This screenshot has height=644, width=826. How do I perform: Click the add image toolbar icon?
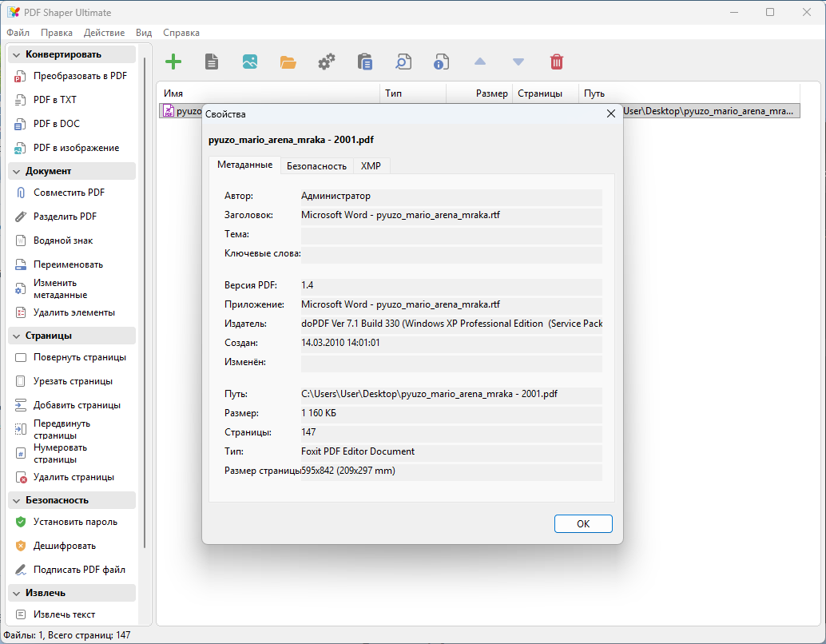pos(250,62)
